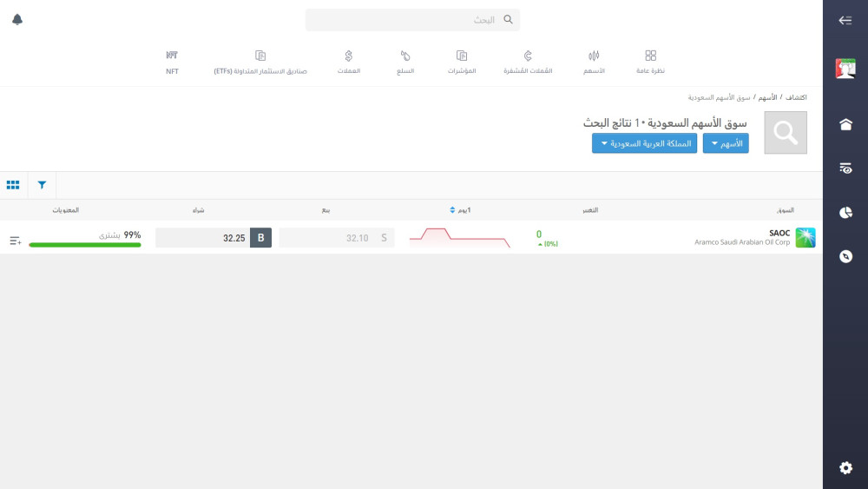Open the Crypto (العملات المشفرة) tab
This screenshot has width=868, height=489.
coord(528,63)
